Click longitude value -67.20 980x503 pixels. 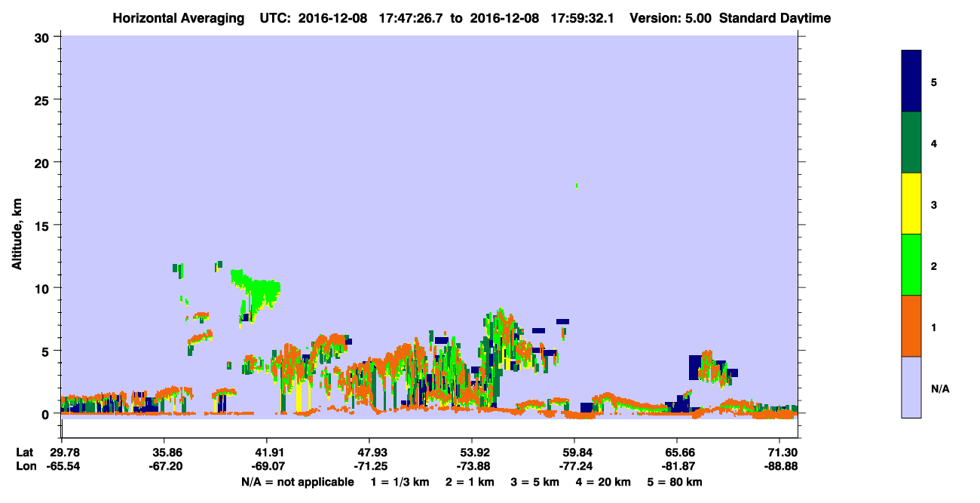click(164, 467)
